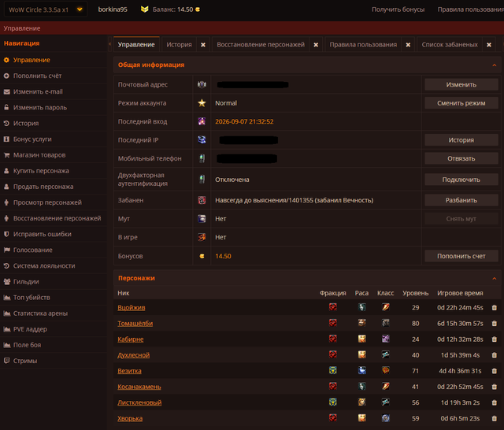Click the last login date 2026-09-07 21:32:52
This screenshot has height=430, width=504.
(x=244, y=121)
